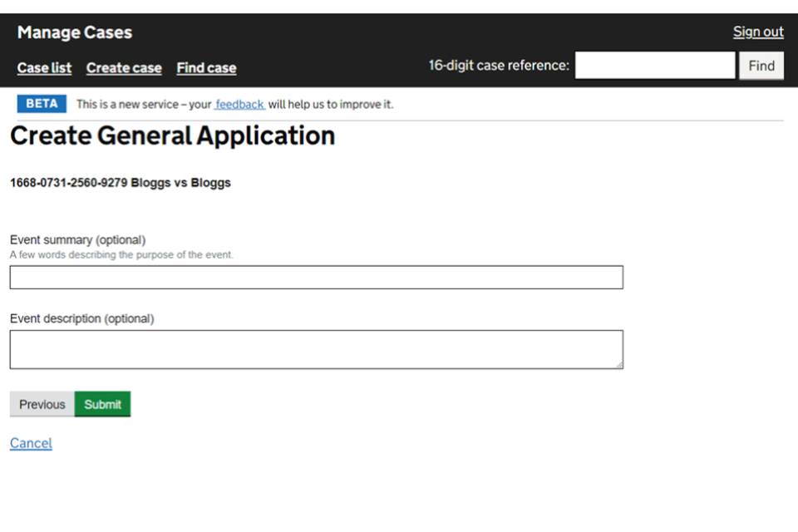
Task: Click the Sign out link
Action: [x=757, y=32]
